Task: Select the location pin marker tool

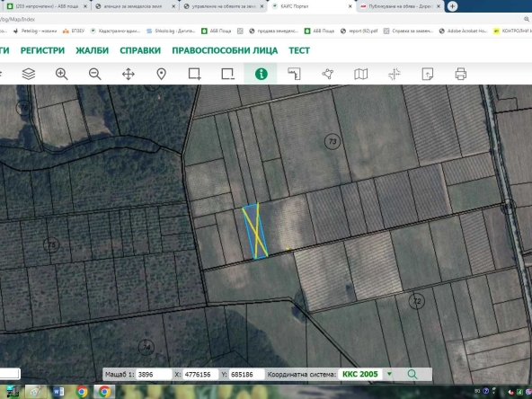Action: (x=162, y=74)
